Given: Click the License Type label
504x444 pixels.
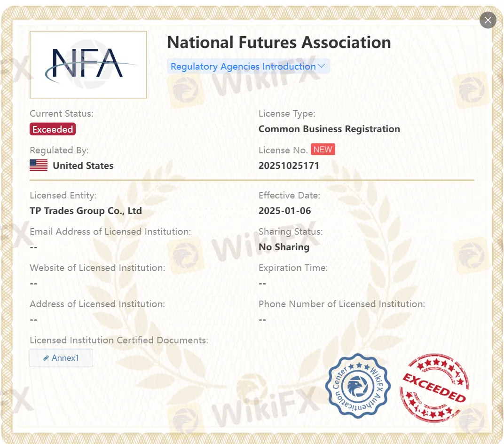Looking at the screenshot, I should click(287, 113).
